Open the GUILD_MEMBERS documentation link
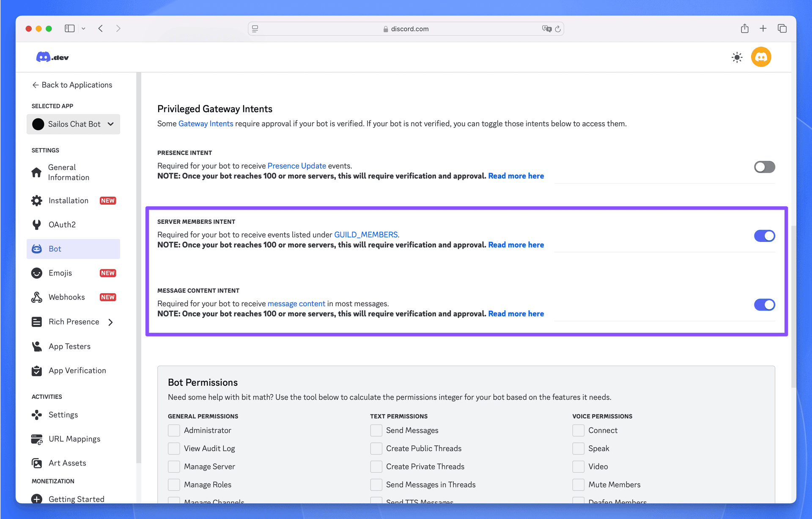The height and width of the screenshot is (519, 812). pyautogui.click(x=366, y=234)
